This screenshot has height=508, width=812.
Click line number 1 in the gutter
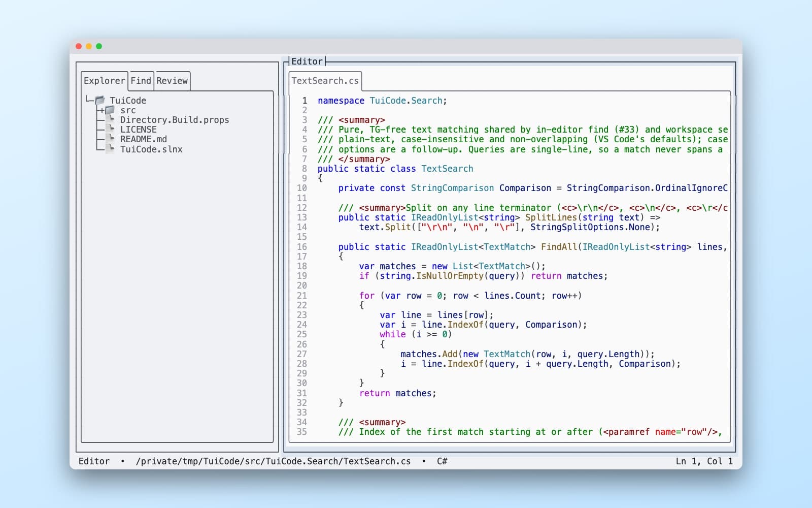coord(304,101)
